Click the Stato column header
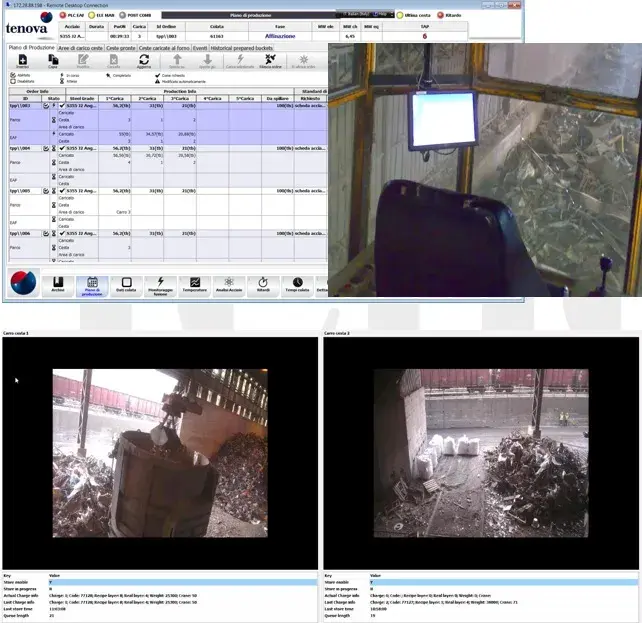Screen dimensions: 642x623 pyautogui.click(x=54, y=99)
